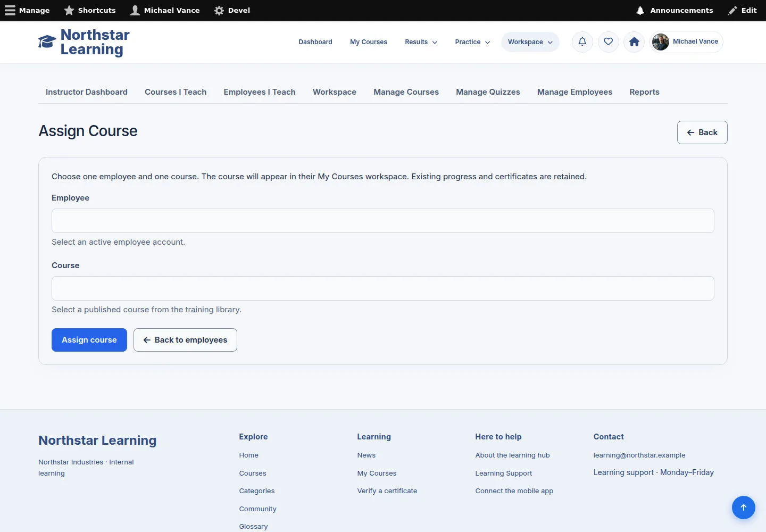766x532 pixels.
Task: Open Categories footer link
Action: (257, 491)
